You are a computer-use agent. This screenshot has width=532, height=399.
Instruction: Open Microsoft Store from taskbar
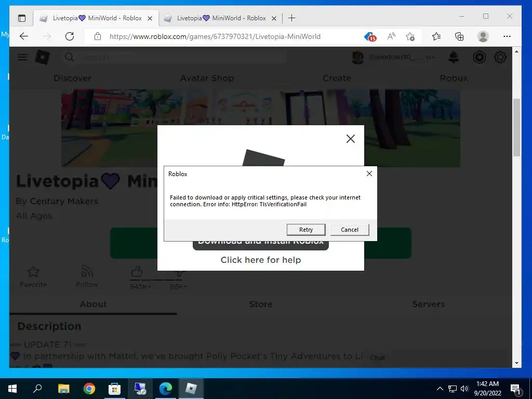tap(114, 389)
